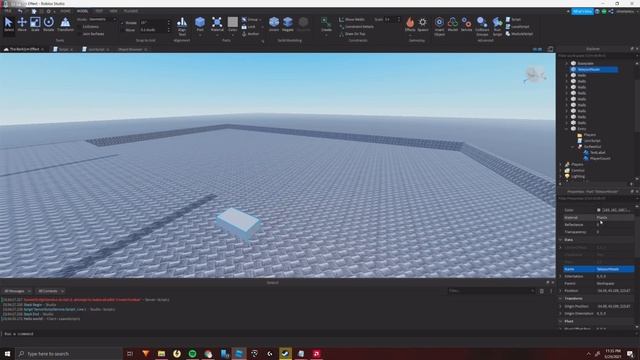Click the Name property value field
Viewport: 640px width, 360px height.
615,269
